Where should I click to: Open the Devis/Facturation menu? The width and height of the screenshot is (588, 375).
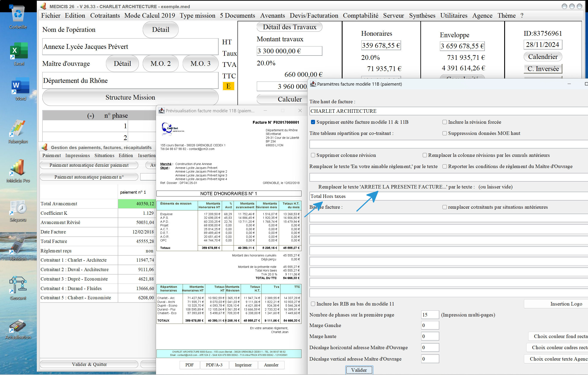[x=314, y=15]
